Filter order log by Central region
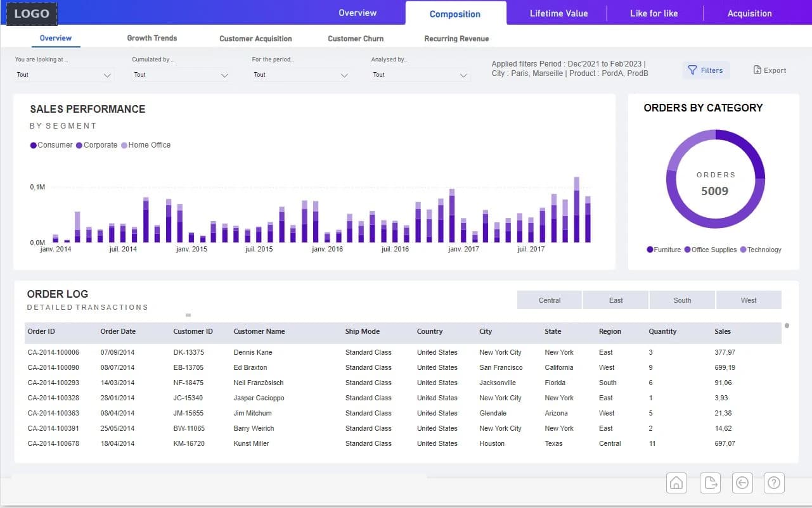 [550, 300]
